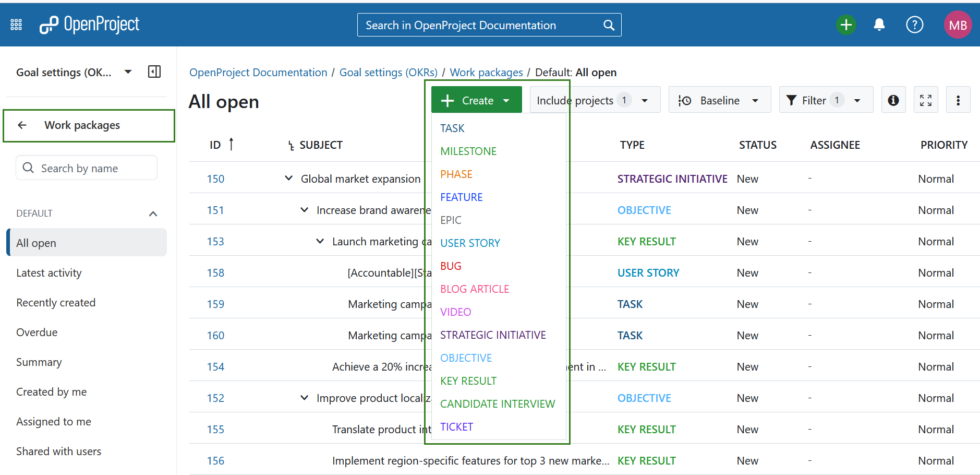Collapse the DEFAULT section in sidebar

(x=153, y=213)
